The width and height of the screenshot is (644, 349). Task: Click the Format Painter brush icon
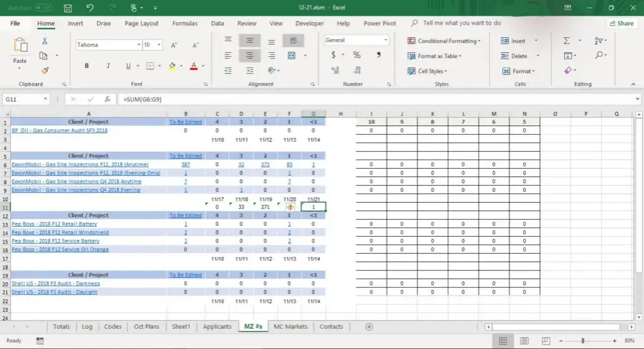(x=45, y=71)
